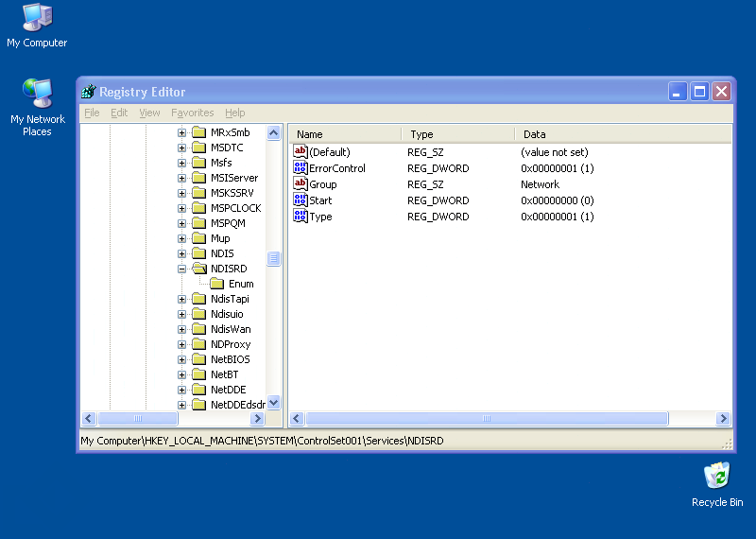Click the MSDTC folder icon

click(x=199, y=148)
